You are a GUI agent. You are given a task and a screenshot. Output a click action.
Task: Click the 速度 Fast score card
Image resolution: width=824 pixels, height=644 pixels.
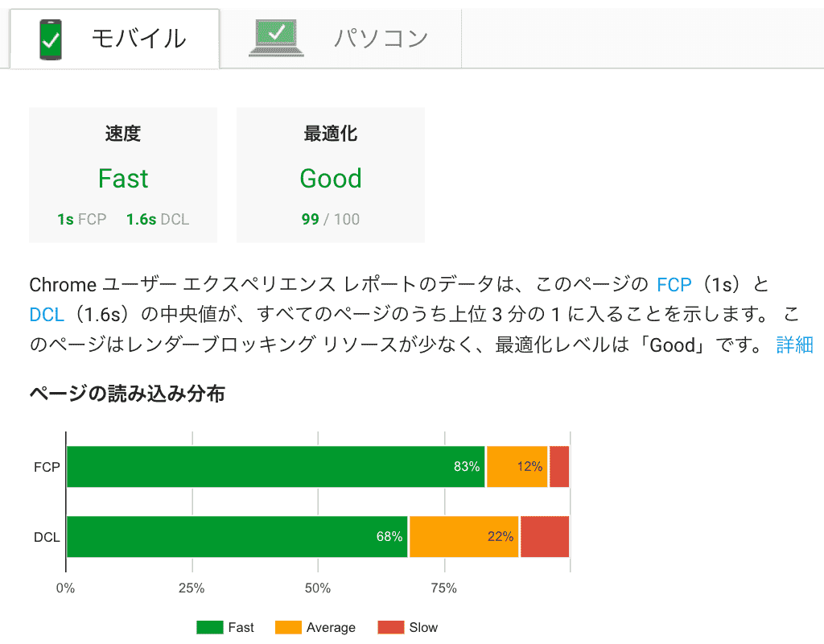coord(123,175)
